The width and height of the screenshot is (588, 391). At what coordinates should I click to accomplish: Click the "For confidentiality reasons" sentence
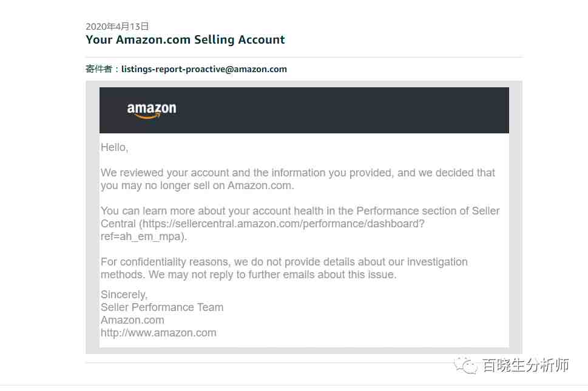(284, 262)
